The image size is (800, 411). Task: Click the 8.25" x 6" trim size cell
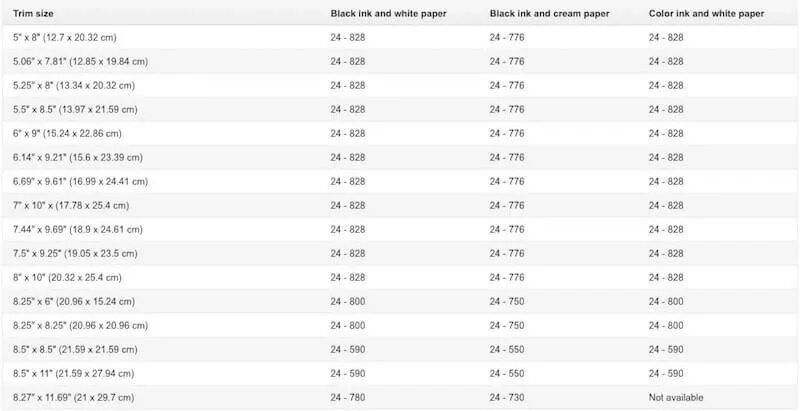74,301
